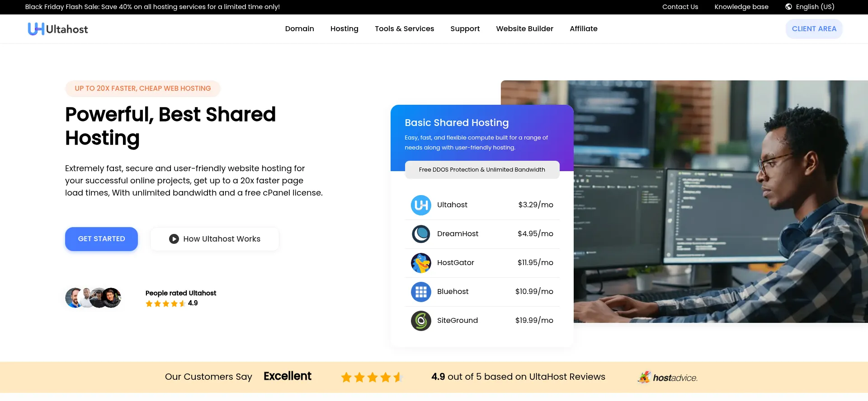The width and height of the screenshot is (868, 401).
Task: Click the Bluehost $10.99/mo price
Action: point(534,292)
